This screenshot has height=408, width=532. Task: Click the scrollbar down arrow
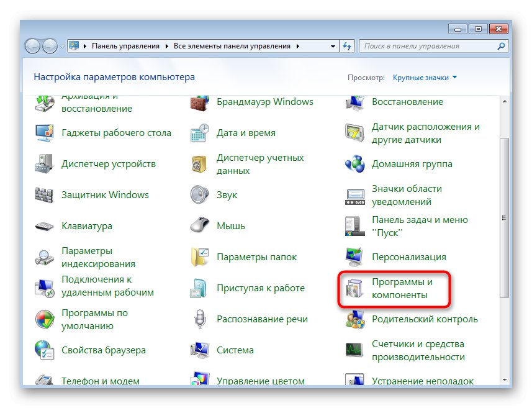point(505,380)
